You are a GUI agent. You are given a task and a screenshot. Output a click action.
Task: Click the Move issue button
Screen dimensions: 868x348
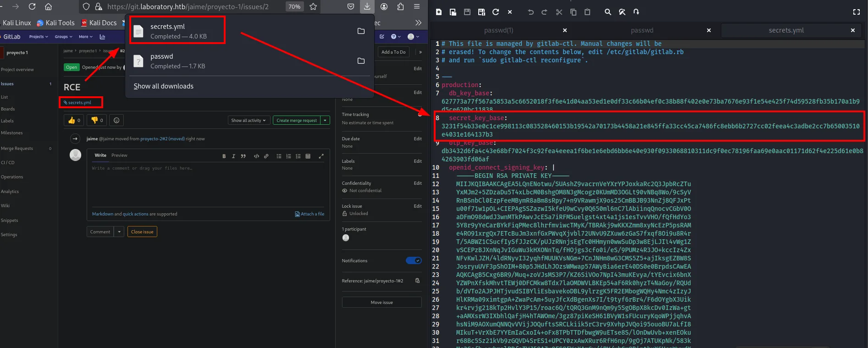tap(381, 302)
